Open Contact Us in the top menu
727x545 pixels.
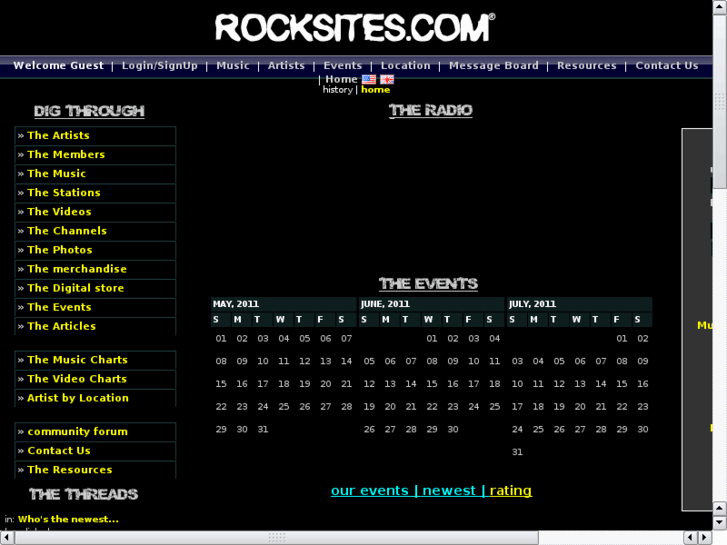[x=667, y=65]
